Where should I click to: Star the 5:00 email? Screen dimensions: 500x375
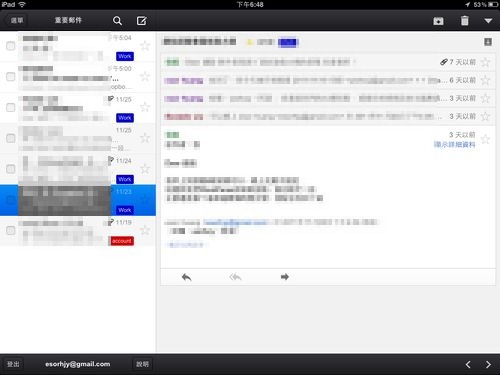pyautogui.click(x=145, y=76)
